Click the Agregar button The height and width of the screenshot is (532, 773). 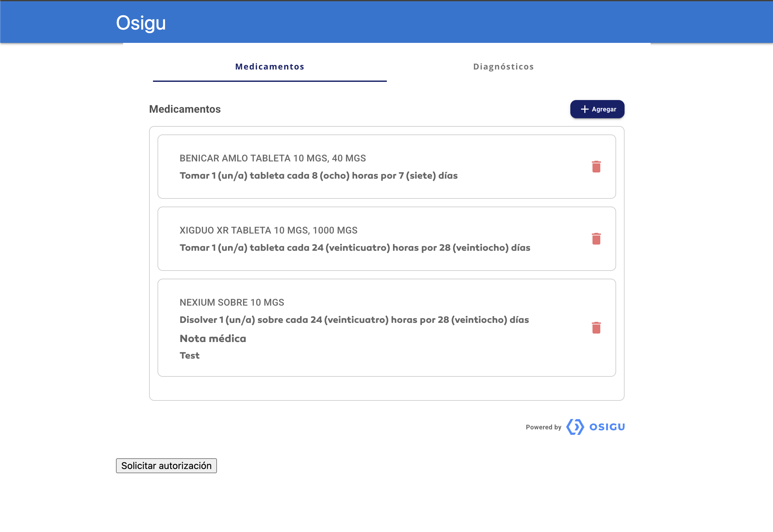click(597, 109)
